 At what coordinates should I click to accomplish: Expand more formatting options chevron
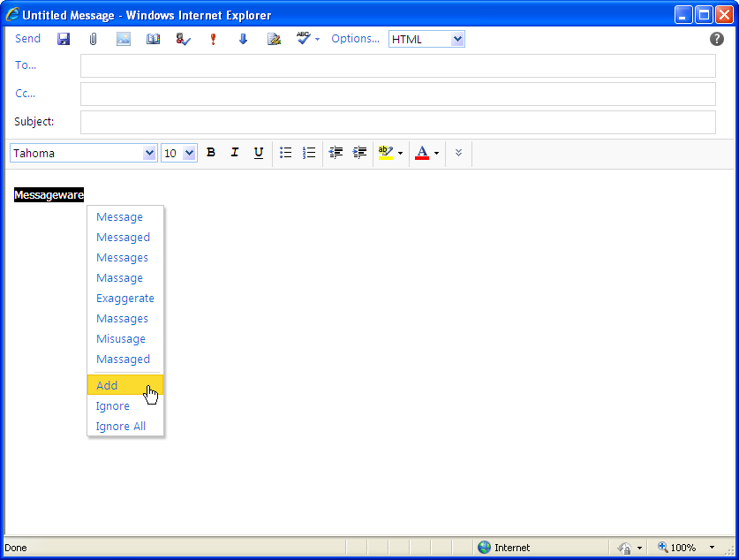click(x=458, y=153)
